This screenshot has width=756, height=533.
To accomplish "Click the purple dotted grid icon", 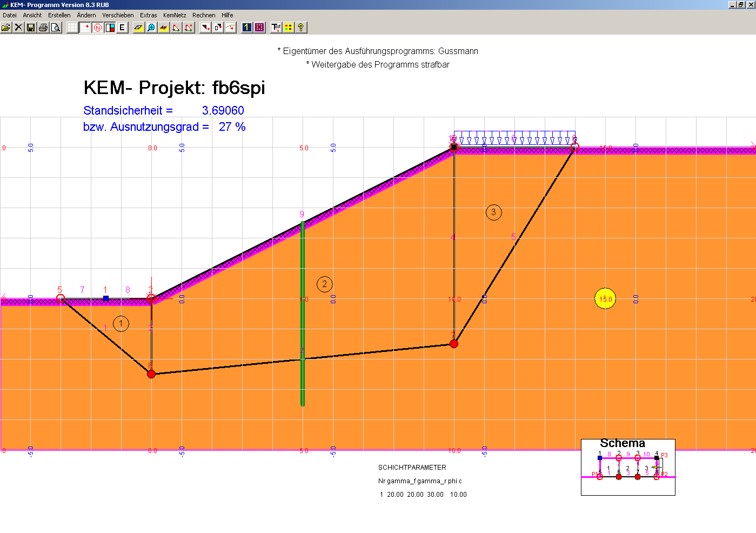I will click(259, 27).
